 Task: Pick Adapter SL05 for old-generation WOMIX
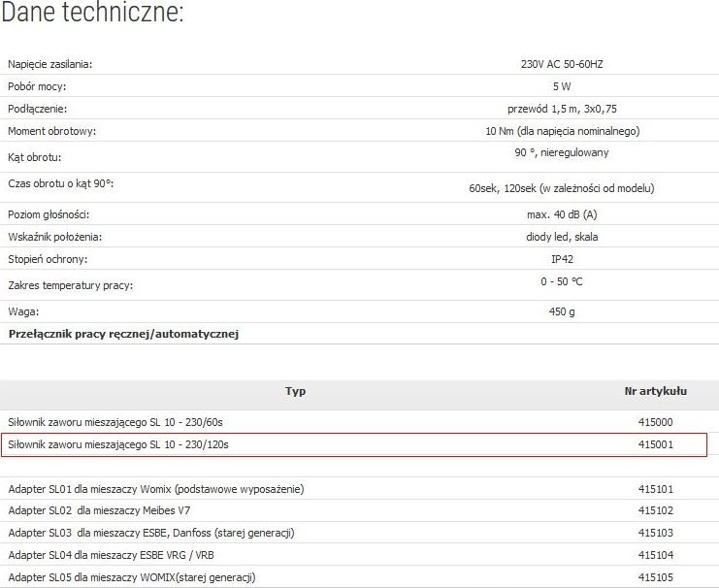tap(132, 576)
